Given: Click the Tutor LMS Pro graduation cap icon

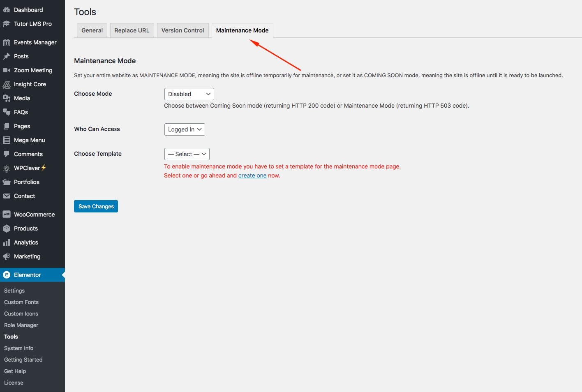Looking at the screenshot, I should coord(7,24).
